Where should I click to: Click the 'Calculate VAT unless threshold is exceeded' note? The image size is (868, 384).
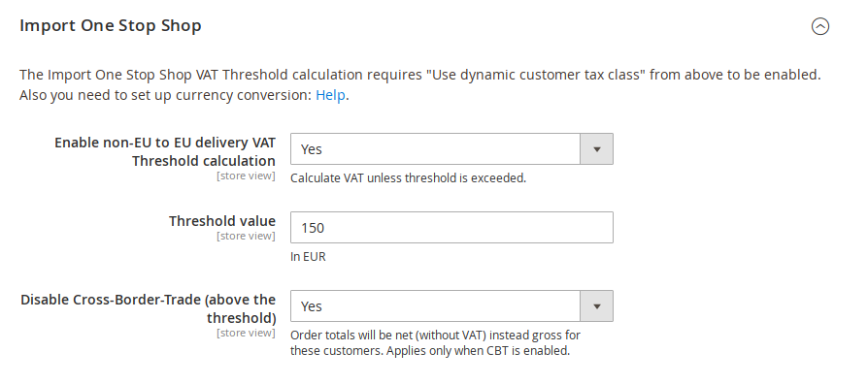click(x=408, y=177)
